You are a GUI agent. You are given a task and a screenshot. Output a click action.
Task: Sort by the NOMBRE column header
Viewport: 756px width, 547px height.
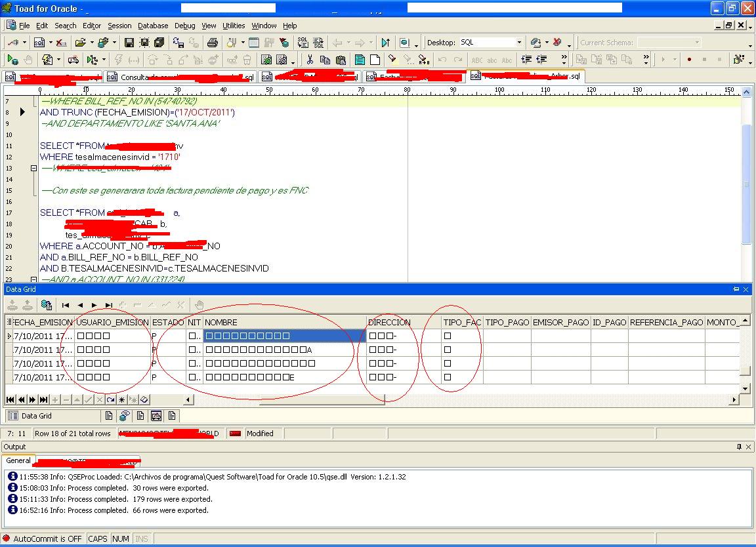pos(284,322)
